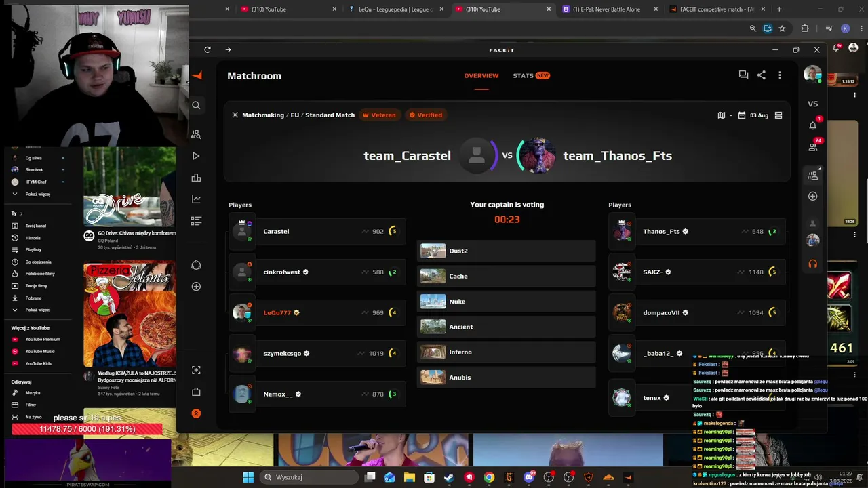The height and width of the screenshot is (488, 868).
Task: Click the play triangle icon in FACEIT sidebar
Action: click(196, 156)
